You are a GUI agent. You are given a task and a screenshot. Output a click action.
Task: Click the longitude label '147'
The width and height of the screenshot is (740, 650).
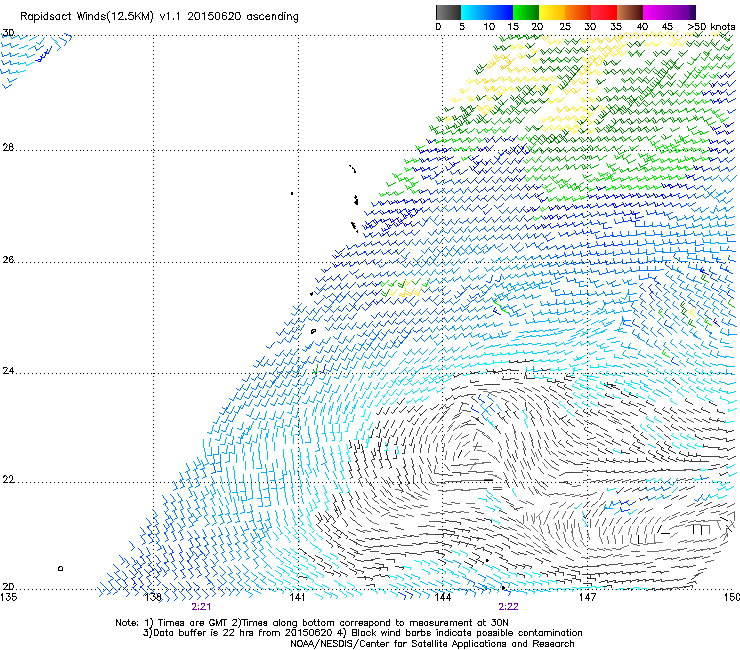coord(588,597)
